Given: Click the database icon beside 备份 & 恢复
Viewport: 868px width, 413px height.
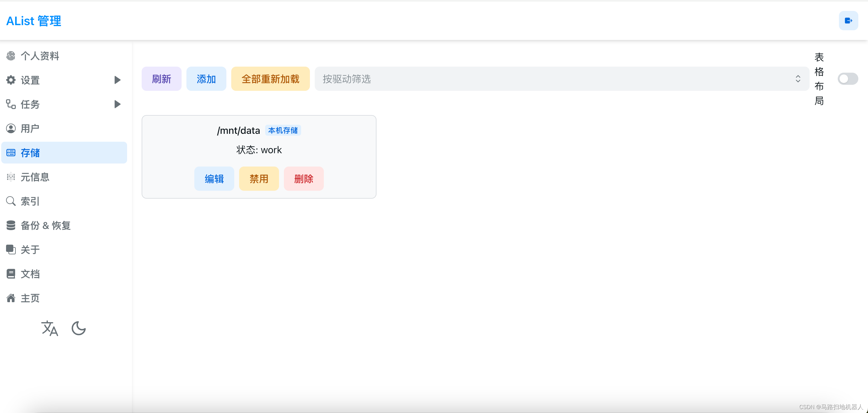Looking at the screenshot, I should coord(11,225).
